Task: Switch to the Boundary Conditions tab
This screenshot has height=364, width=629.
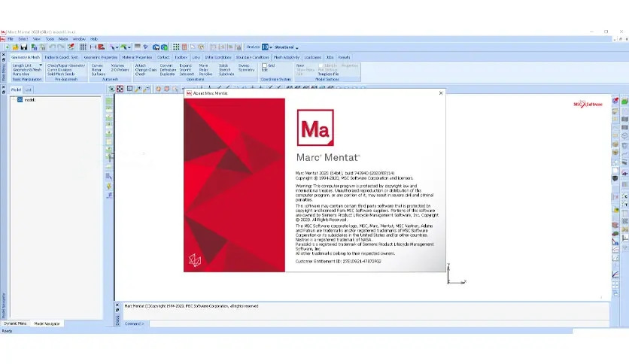Action: point(252,57)
